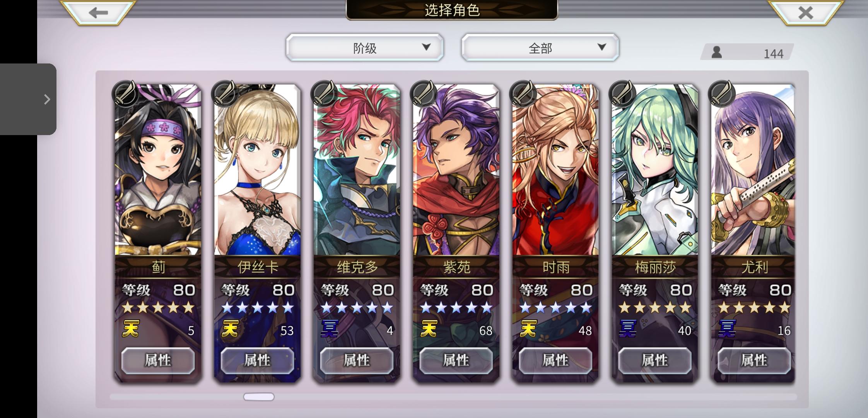Image resolution: width=868 pixels, height=418 pixels.
Task: Click the character count silhouette icon
Action: 716,52
